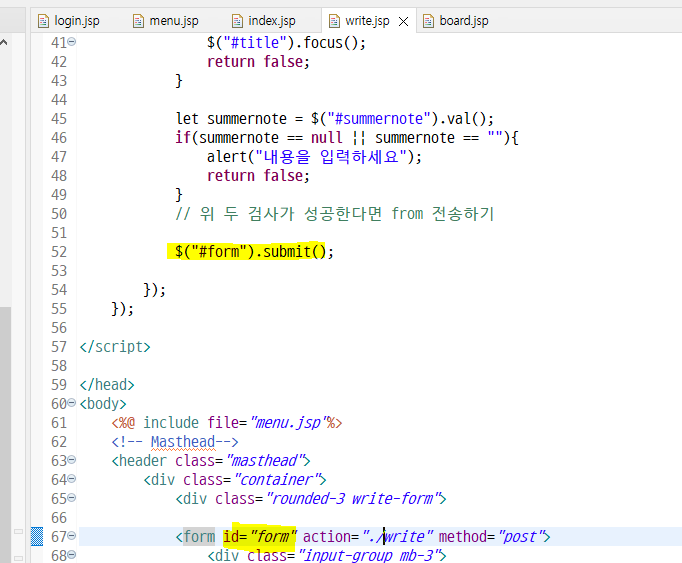The image size is (682, 563).
Task: Click the left panel vertical scrollbar
Action: (5, 434)
